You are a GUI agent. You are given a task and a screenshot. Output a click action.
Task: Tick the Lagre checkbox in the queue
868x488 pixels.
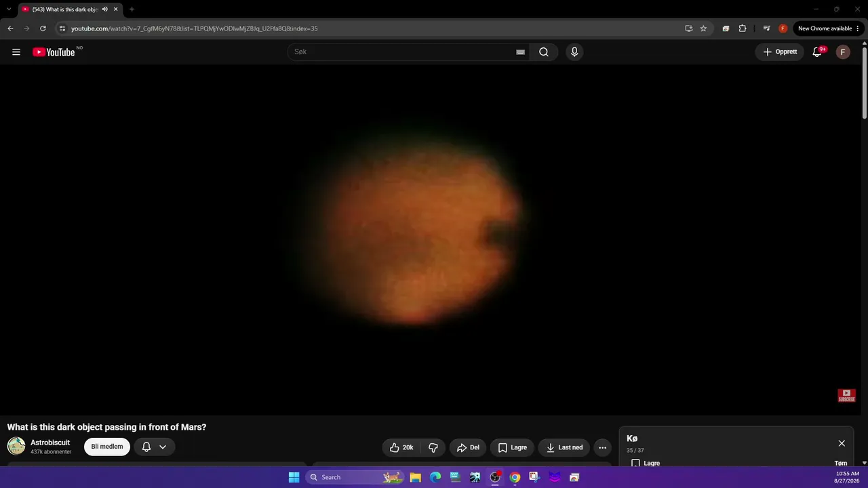[635, 464]
